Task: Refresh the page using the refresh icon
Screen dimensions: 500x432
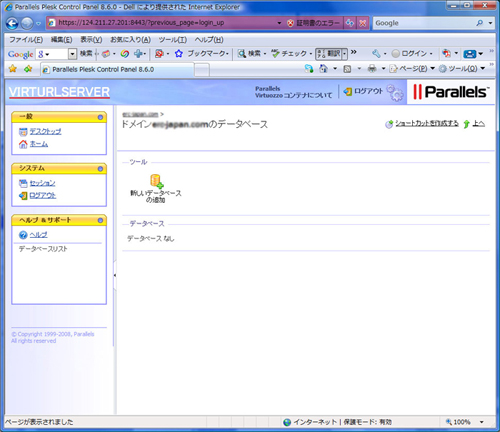Action: click(350, 23)
